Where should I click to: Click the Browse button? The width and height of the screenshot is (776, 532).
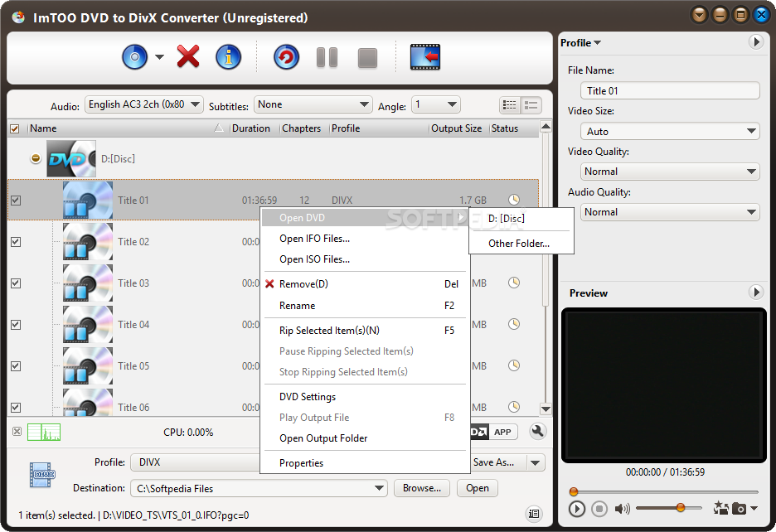(x=422, y=488)
